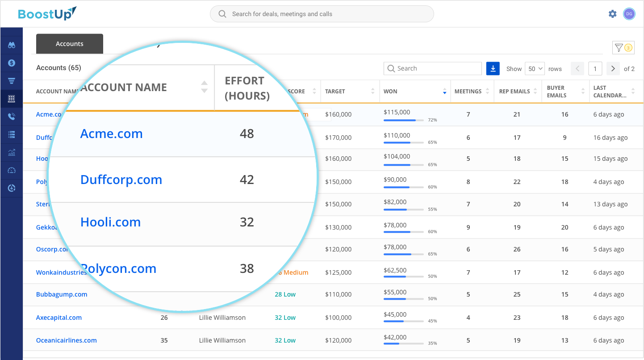
Task: Open the DG user avatar menu
Action: point(629,14)
